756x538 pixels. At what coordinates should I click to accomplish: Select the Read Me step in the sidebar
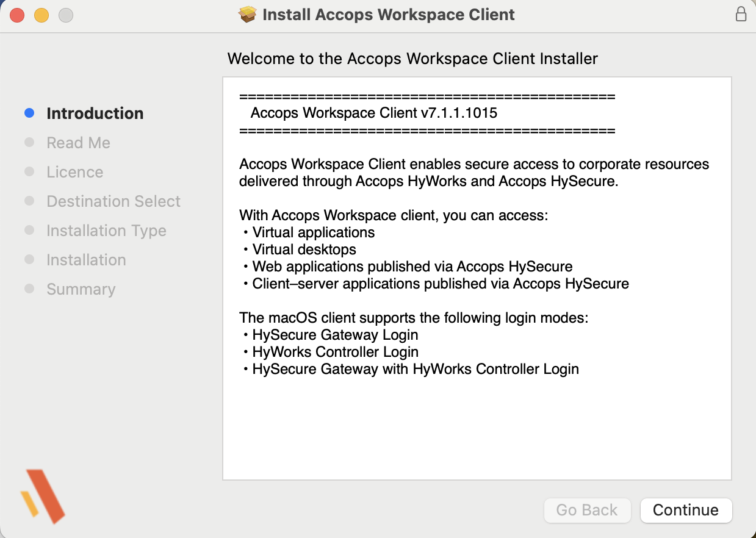78,143
